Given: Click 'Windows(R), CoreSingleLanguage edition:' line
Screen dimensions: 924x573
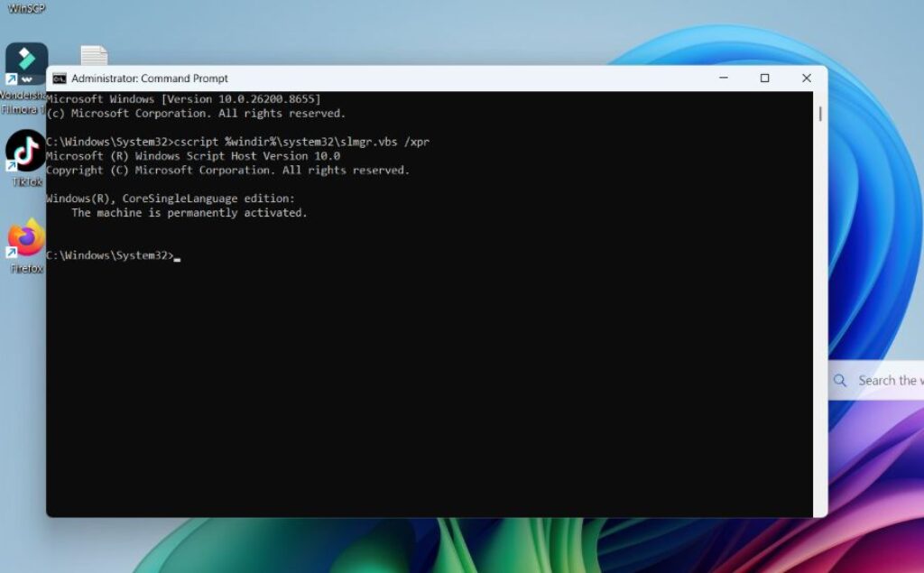Looking at the screenshot, I should (171, 199).
